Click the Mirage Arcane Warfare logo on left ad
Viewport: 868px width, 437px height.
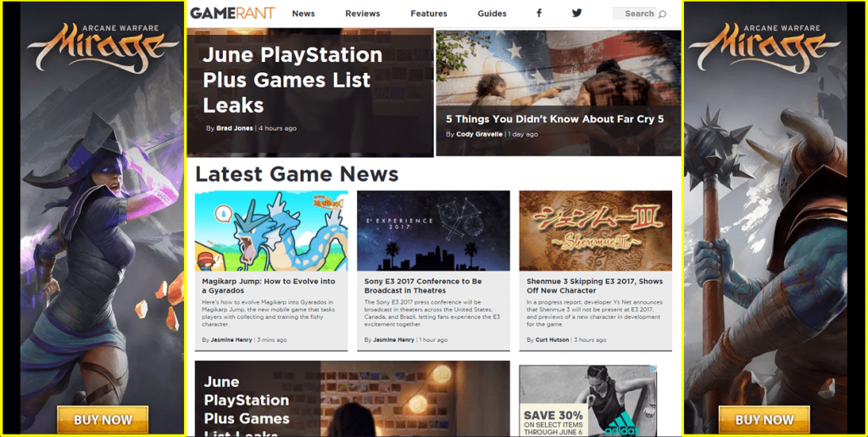[x=103, y=46]
